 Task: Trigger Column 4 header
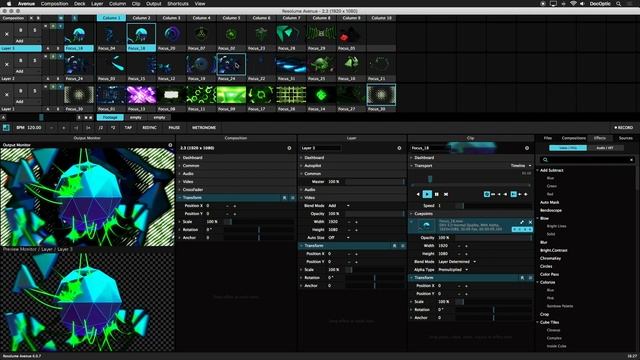(x=202, y=18)
